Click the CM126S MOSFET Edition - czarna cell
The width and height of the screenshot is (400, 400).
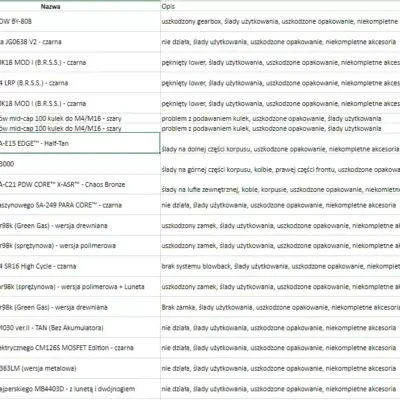tap(80, 348)
